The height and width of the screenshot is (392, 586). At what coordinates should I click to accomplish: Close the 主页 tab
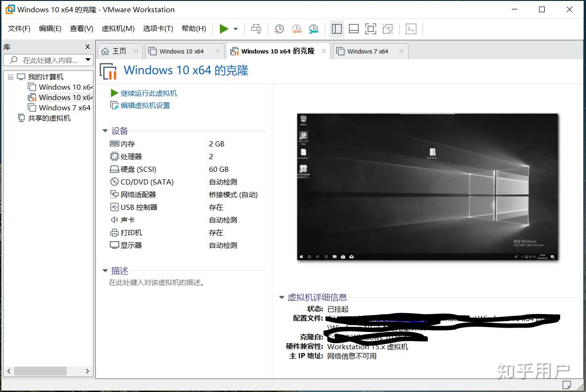[136, 51]
